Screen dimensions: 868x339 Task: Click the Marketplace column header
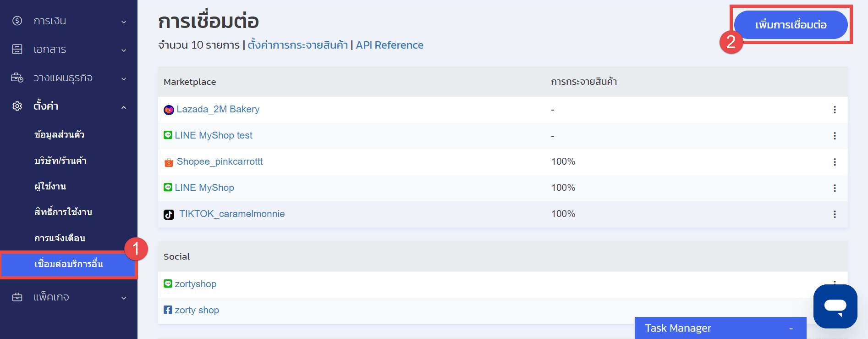click(x=190, y=82)
